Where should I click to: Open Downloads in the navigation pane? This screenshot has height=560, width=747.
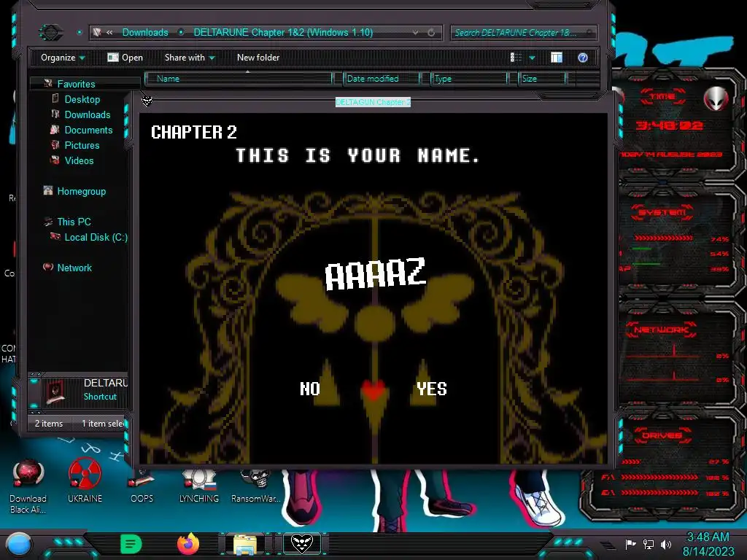pos(88,114)
